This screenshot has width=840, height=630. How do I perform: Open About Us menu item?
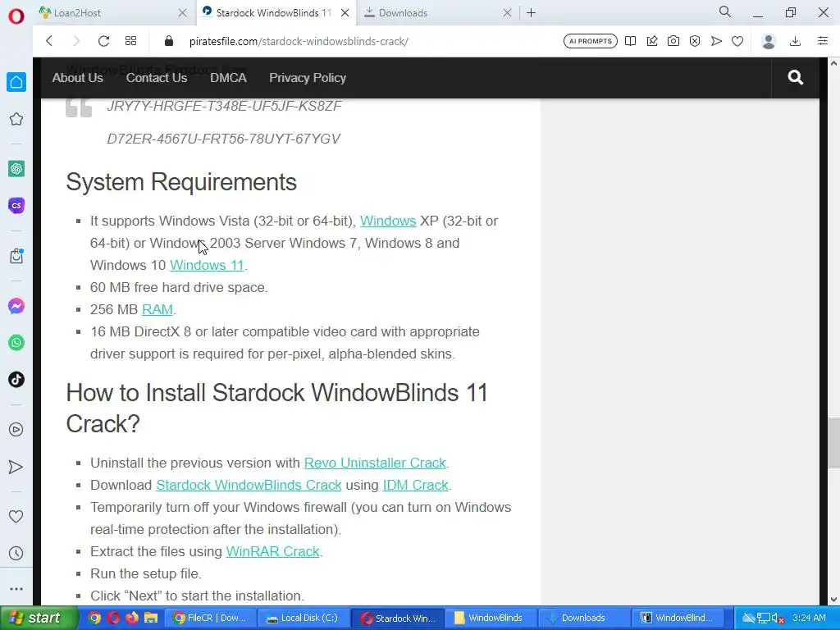click(78, 78)
